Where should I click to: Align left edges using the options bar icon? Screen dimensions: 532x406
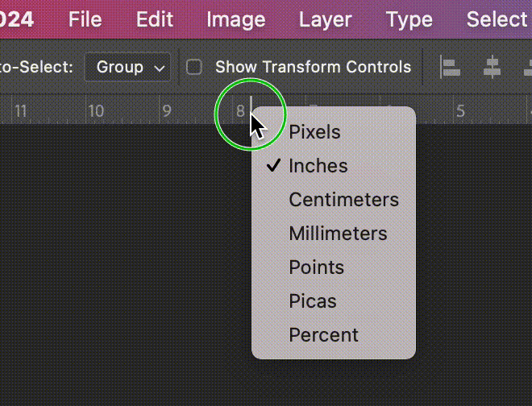click(451, 67)
